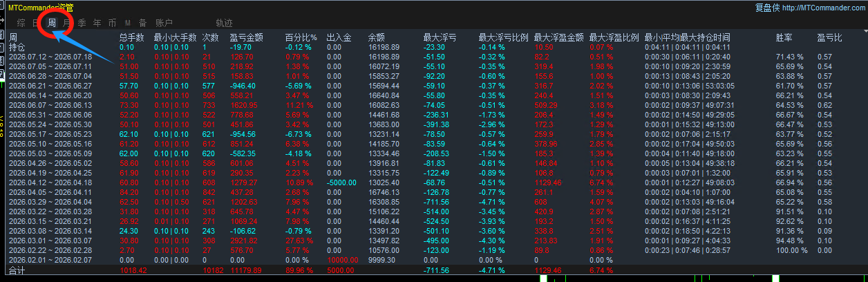Image resolution: width=868 pixels, height=282 pixels.
Task: Click the 92.62 % win rate cell
Action: [790, 221]
